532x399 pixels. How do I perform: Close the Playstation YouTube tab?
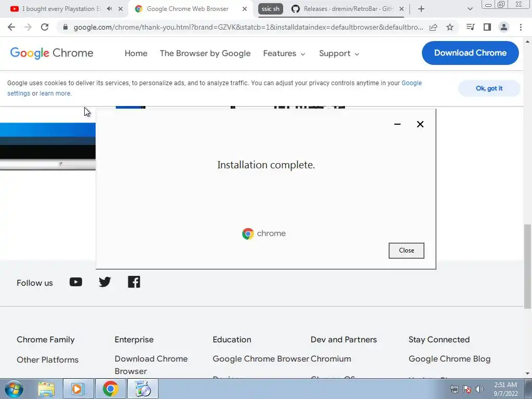(121, 9)
